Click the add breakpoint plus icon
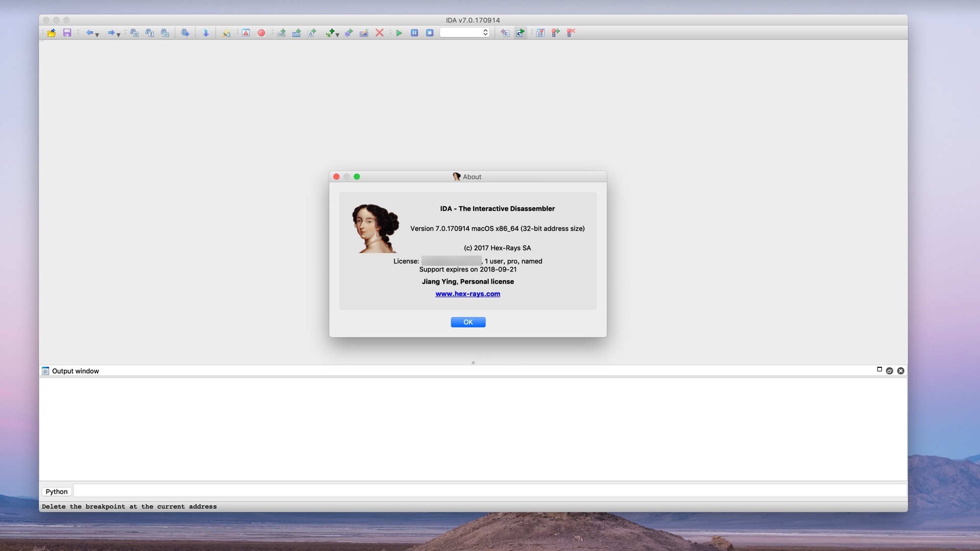Viewport: 980px width, 551px height. [556, 33]
